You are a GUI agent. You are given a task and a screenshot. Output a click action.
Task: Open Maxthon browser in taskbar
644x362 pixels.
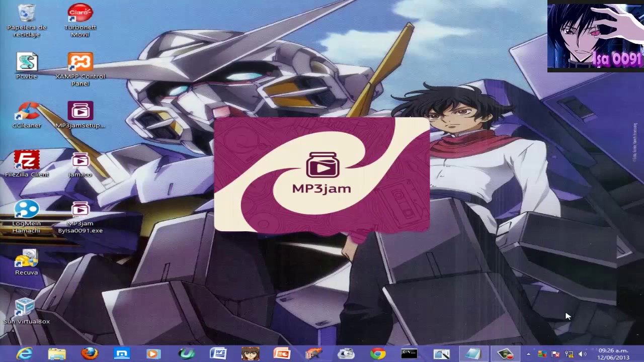[122, 354]
